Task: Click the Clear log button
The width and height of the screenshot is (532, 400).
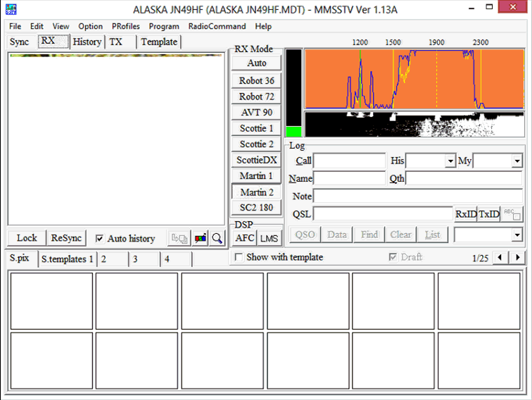Action: pyautogui.click(x=400, y=235)
